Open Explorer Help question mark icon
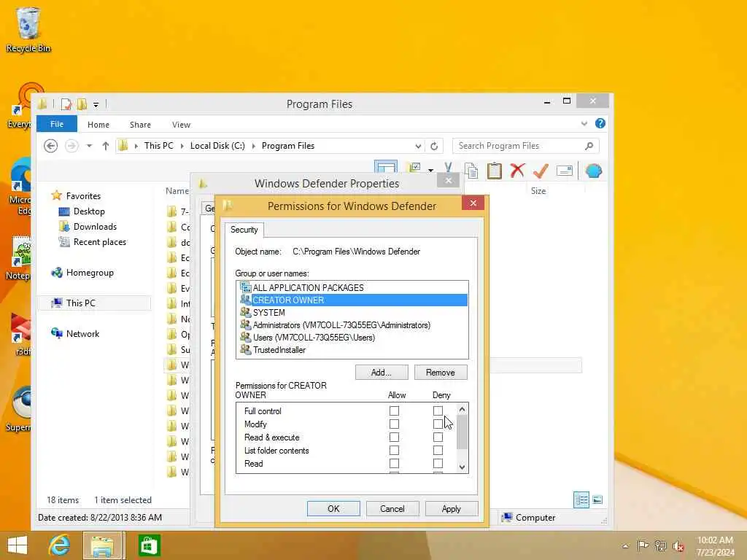 click(x=600, y=124)
